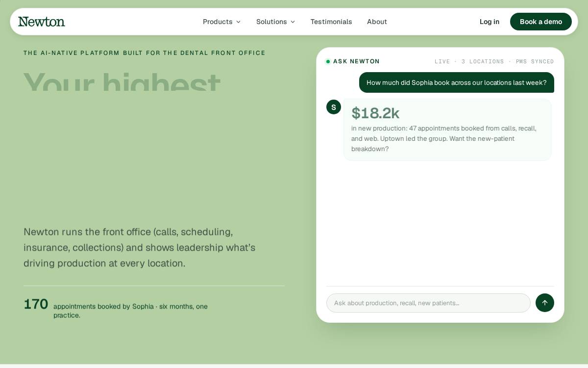
Task: Click the 'Newton runs the front office' paragraph
Action: click(x=140, y=247)
